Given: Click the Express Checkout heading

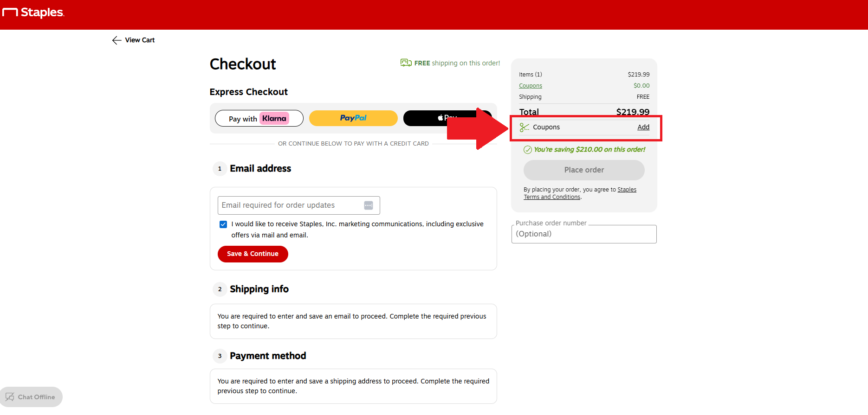Looking at the screenshot, I should (248, 92).
